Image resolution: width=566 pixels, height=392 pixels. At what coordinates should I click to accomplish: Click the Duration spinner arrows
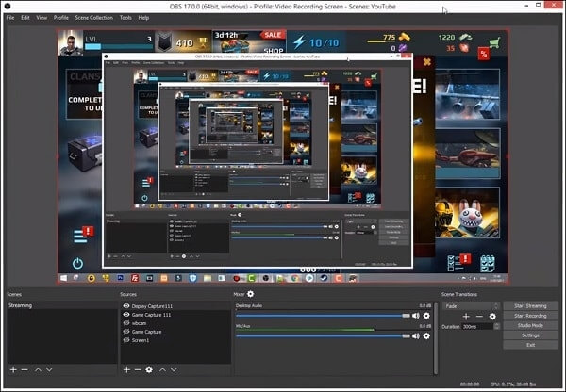pos(497,326)
